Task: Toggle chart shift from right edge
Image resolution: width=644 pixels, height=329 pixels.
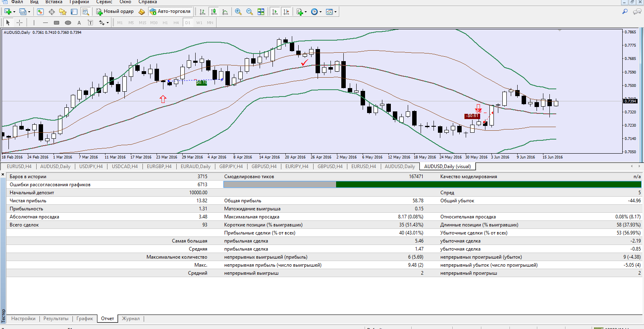Action: (286, 12)
